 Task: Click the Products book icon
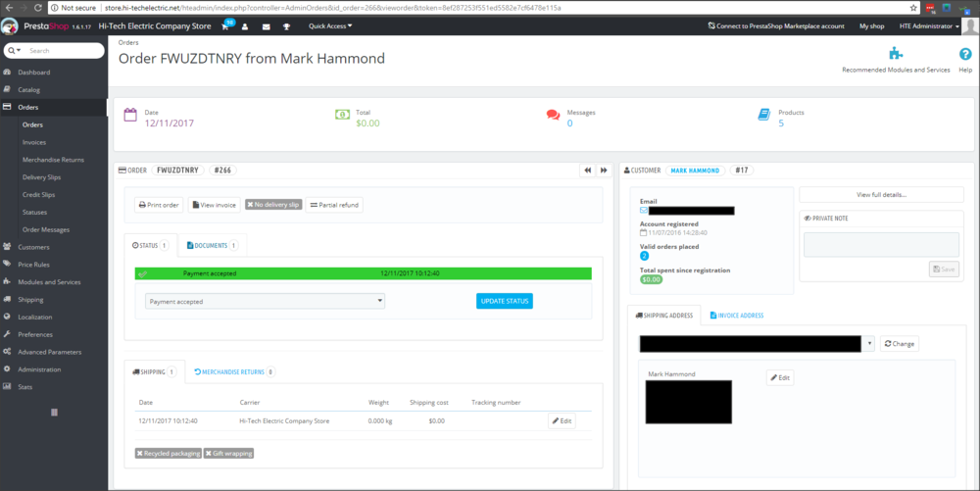763,115
